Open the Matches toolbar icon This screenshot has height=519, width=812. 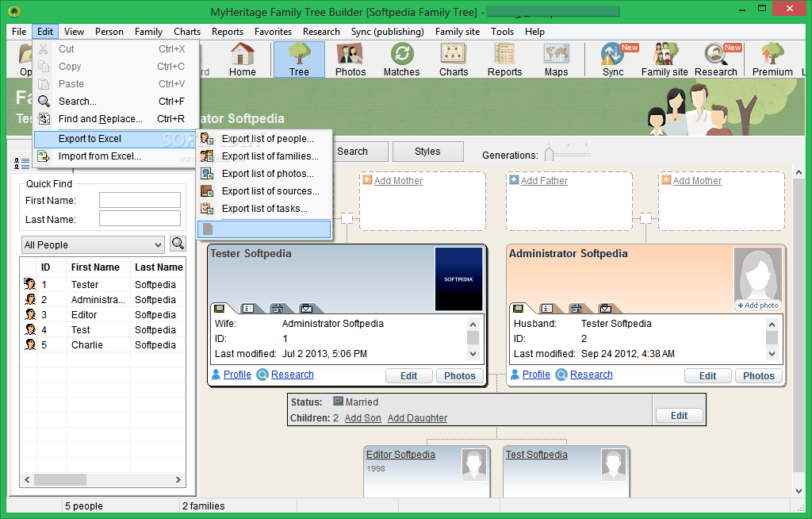tap(401, 60)
